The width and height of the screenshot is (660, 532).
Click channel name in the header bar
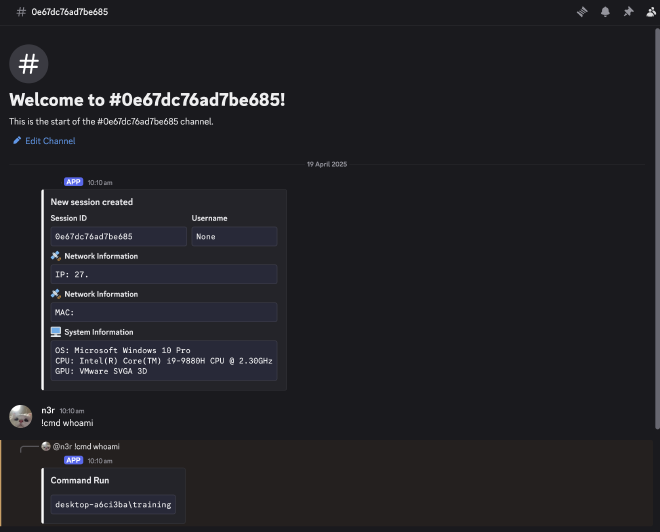coord(70,12)
